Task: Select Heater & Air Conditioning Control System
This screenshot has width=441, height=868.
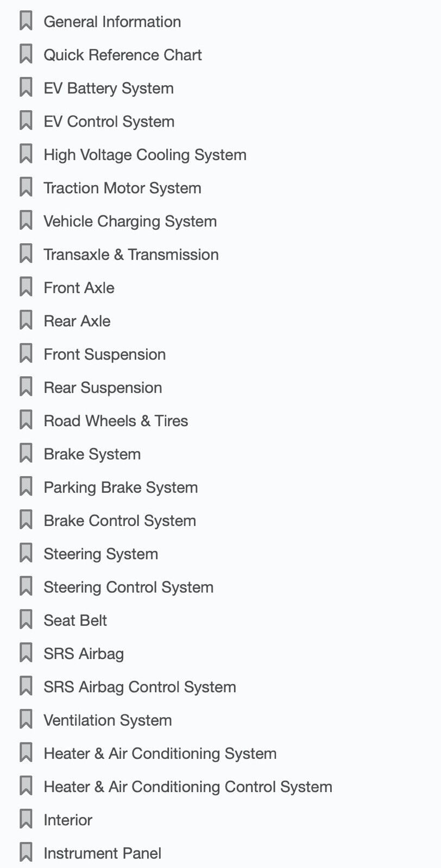Action: point(187,787)
